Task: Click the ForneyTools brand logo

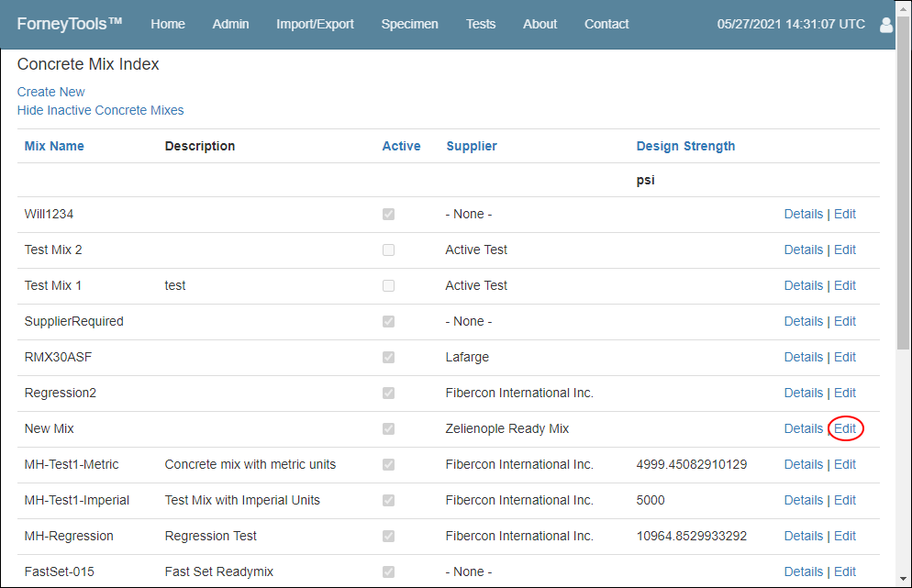Action: (70, 24)
